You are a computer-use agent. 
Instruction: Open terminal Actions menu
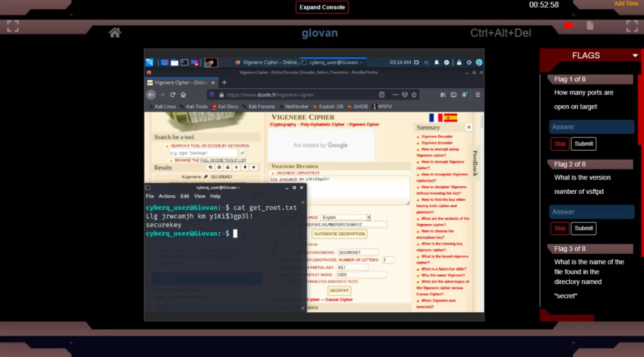tap(167, 196)
